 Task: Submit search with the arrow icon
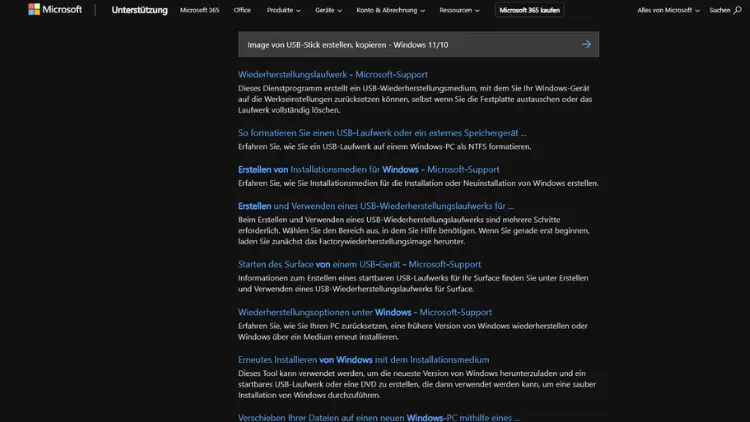586,44
